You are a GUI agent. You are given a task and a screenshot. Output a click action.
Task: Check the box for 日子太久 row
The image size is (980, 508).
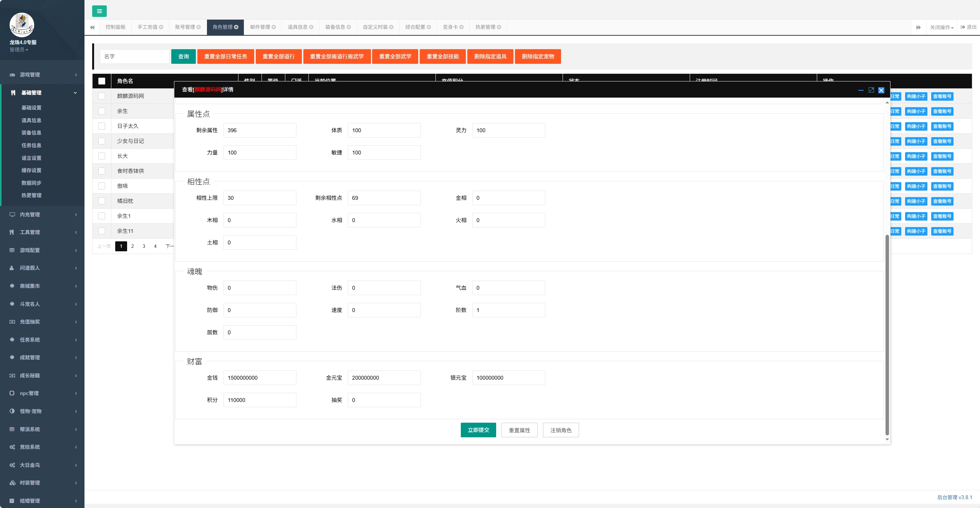coord(102,126)
